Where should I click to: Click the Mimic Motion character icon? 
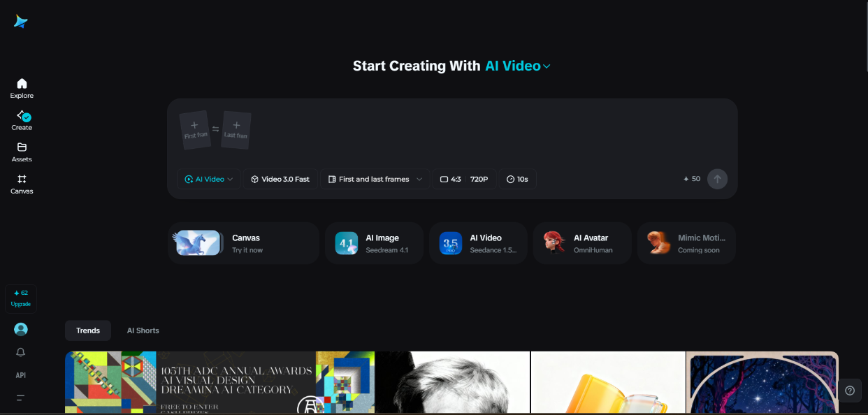(x=658, y=243)
